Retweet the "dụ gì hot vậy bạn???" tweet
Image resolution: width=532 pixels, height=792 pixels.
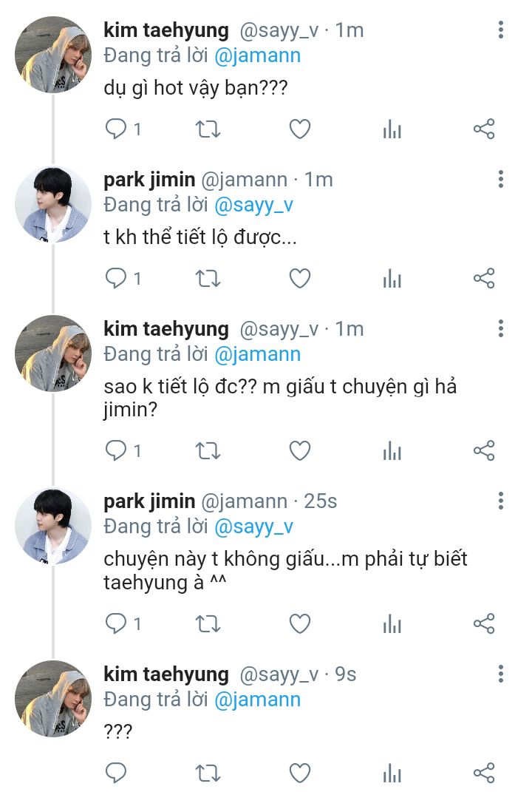(208, 129)
